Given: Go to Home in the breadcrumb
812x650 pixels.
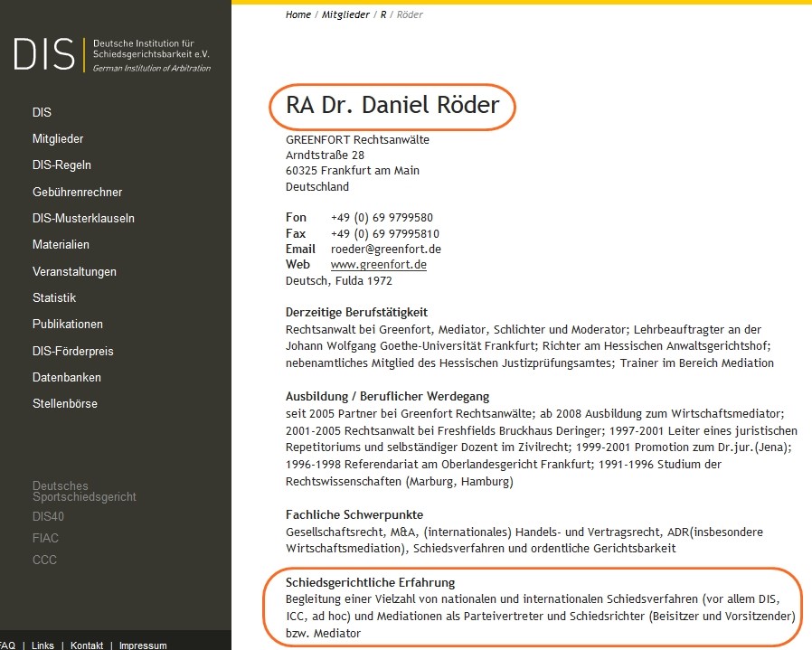Looking at the screenshot, I should pos(297,14).
